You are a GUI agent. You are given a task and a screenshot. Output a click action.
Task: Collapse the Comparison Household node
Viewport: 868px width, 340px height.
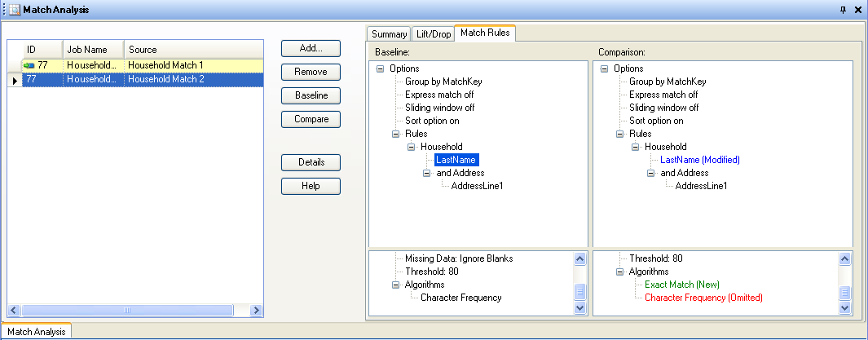636,147
